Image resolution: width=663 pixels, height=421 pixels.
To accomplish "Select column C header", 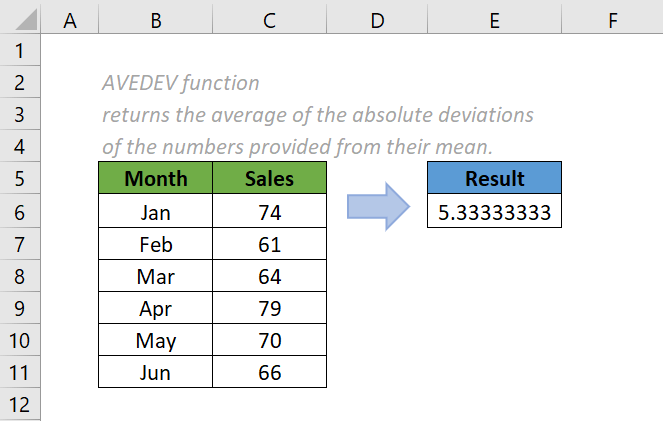I will click(x=269, y=19).
